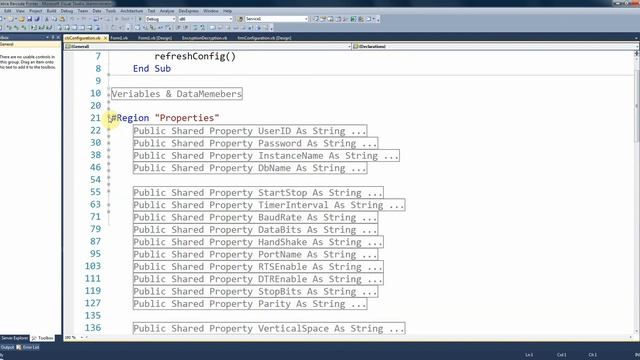Click the End Sub text on line 8
This screenshot has height=360, width=640.
click(152, 69)
